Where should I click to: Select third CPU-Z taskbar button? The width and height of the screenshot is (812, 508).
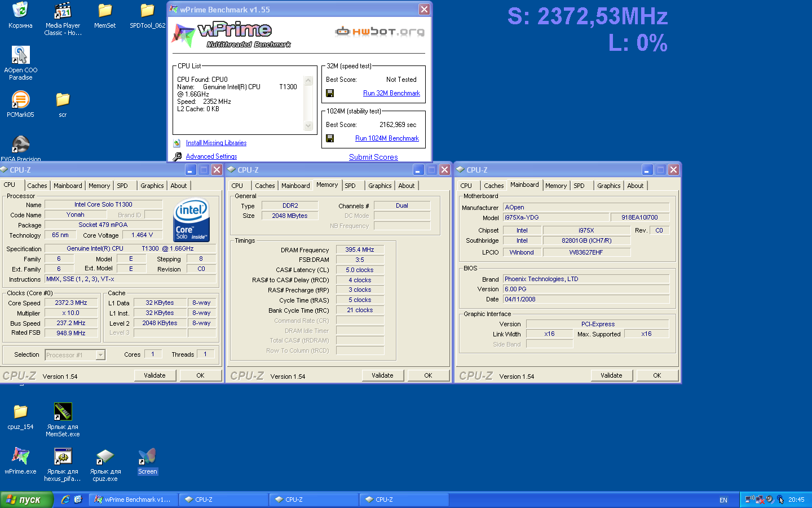pos(405,500)
